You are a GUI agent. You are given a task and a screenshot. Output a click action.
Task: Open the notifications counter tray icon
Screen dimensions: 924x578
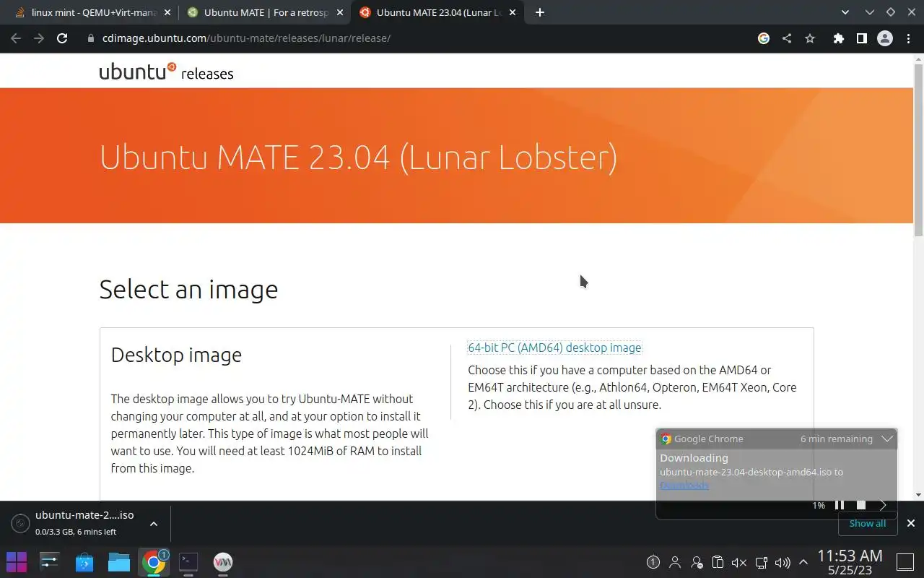click(x=653, y=562)
